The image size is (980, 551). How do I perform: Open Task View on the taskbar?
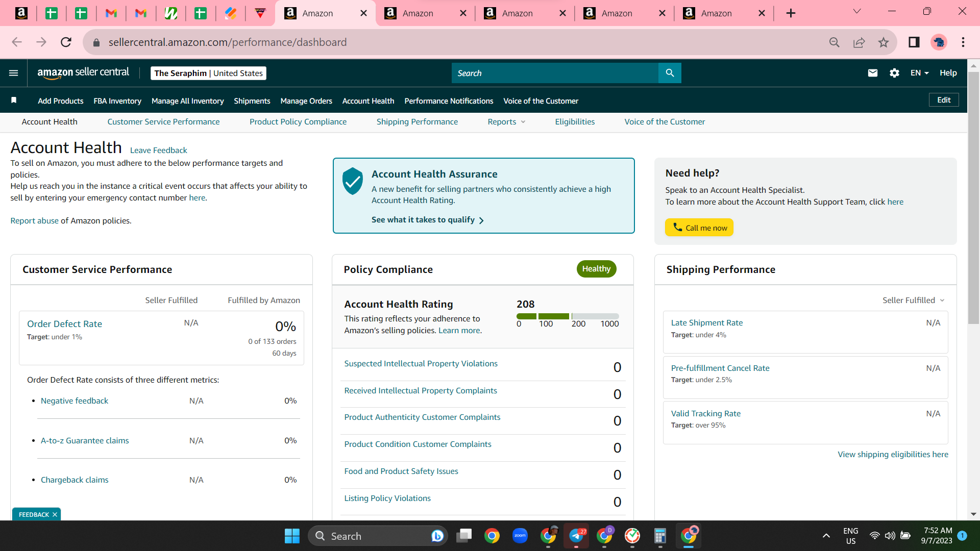464,536
